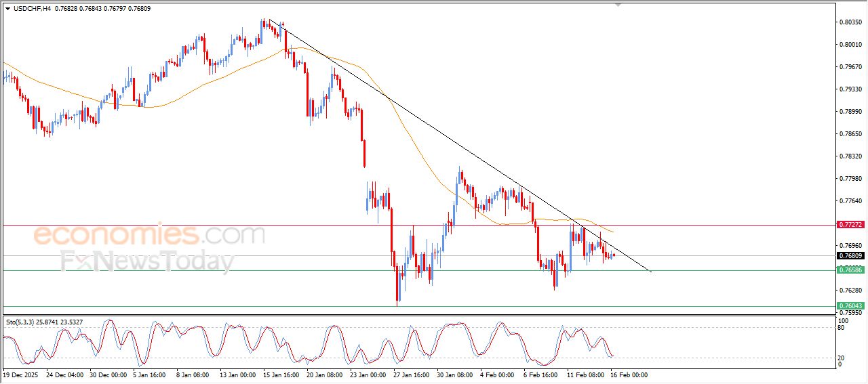Click the last candlestick near 0.76809
The width and height of the screenshot is (868, 384).
pyautogui.click(x=614, y=255)
